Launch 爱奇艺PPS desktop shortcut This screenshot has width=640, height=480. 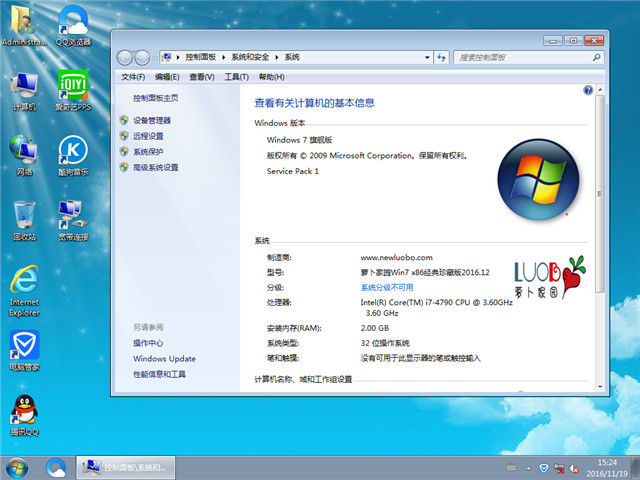pos(73,91)
